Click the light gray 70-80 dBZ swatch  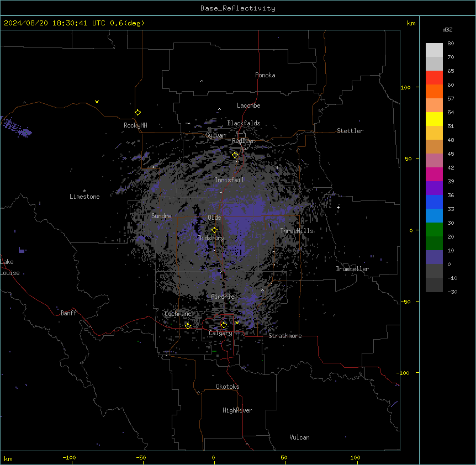434,50
